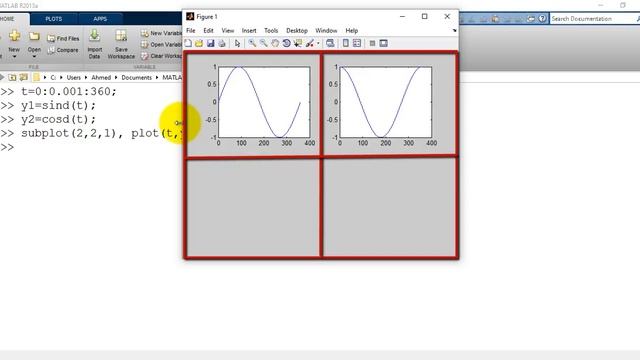Click the command line 'y2=cosd(t);'
The height and width of the screenshot is (360, 640).
(x=58, y=119)
